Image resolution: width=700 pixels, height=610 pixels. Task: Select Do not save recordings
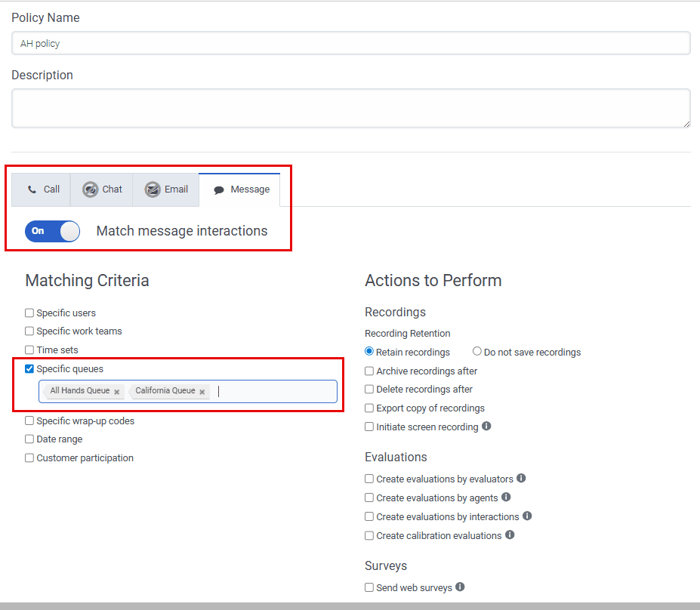[476, 351]
